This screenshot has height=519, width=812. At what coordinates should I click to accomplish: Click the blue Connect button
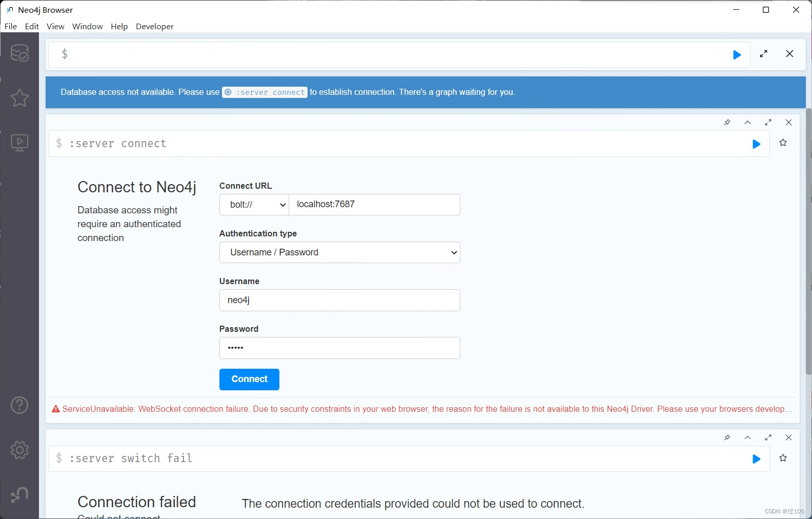click(x=249, y=380)
